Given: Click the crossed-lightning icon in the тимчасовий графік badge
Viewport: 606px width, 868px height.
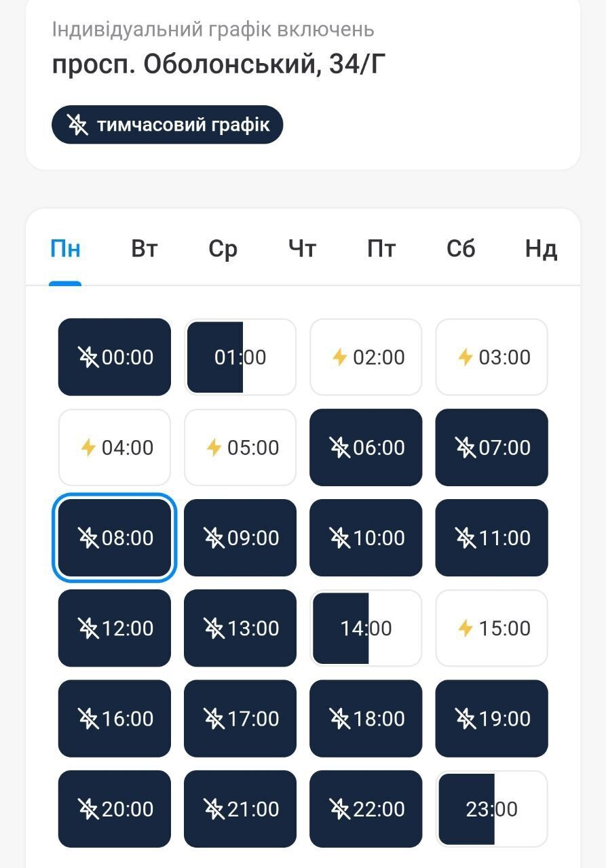Looking at the screenshot, I should pyautogui.click(x=78, y=125).
